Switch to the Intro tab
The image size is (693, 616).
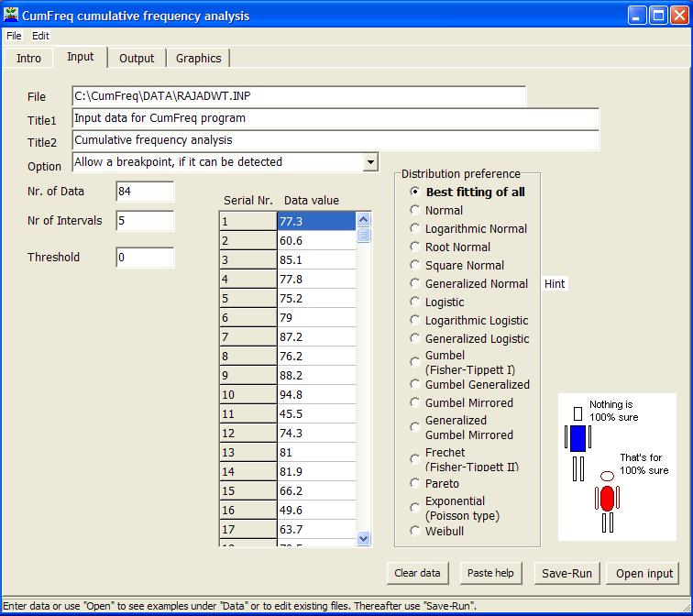click(28, 59)
